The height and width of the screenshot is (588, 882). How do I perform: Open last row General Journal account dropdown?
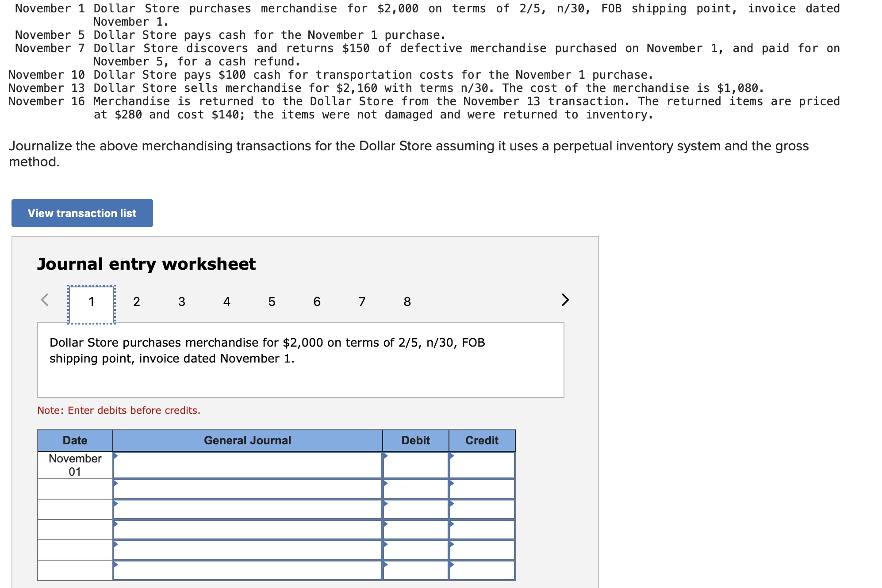tap(248, 570)
